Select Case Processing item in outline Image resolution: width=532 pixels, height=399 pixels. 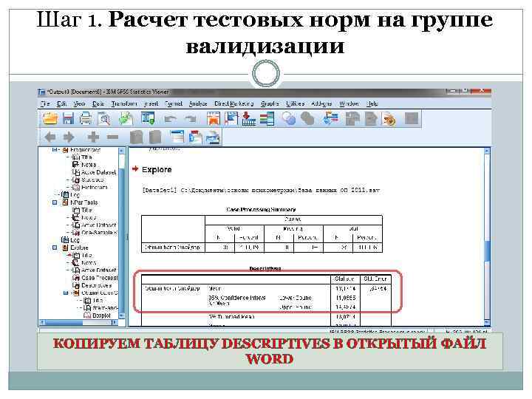point(100,278)
